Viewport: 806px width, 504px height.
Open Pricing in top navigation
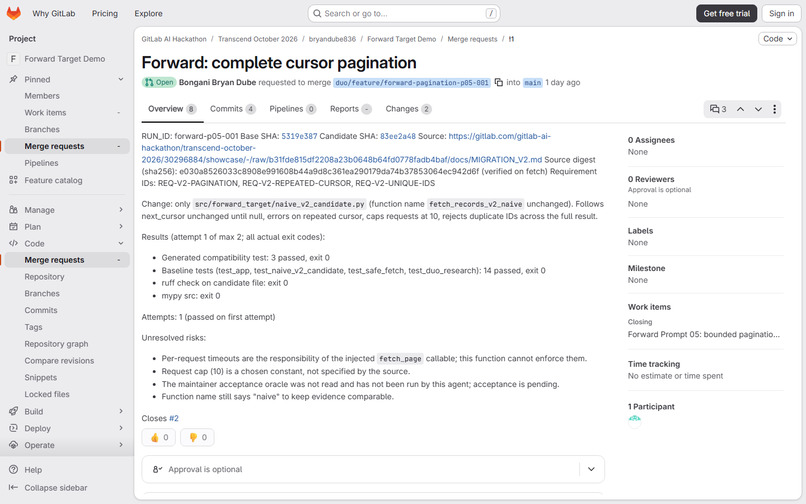coord(105,13)
